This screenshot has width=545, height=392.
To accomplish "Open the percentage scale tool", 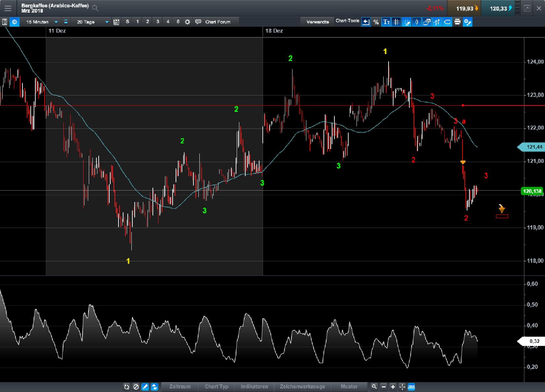I will point(376,22).
